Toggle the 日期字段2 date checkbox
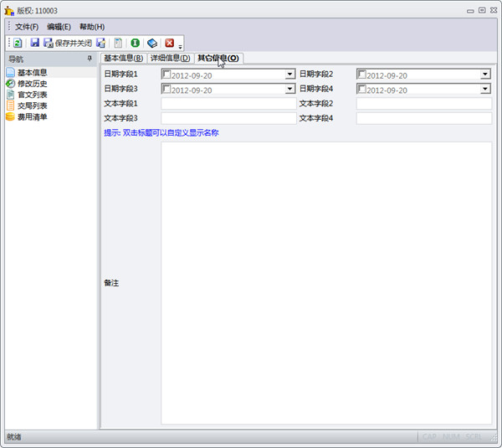 361,74
